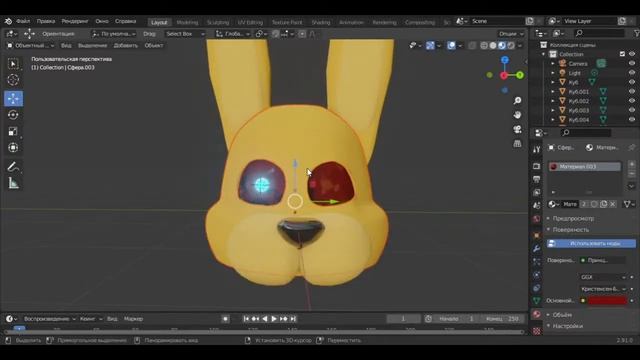This screenshot has height=360, width=640.
Task: Open the Select Box drag dropdown
Action: [x=185, y=34]
